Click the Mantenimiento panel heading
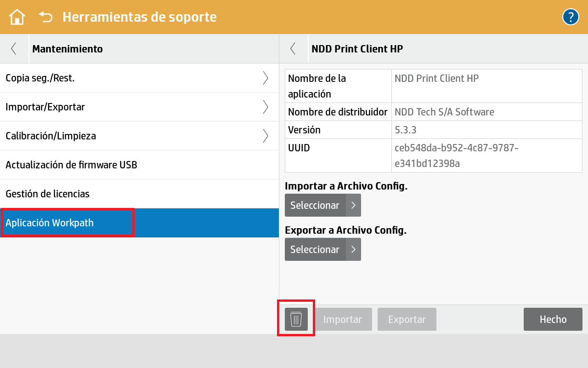The height and width of the screenshot is (368, 588). click(68, 49)
